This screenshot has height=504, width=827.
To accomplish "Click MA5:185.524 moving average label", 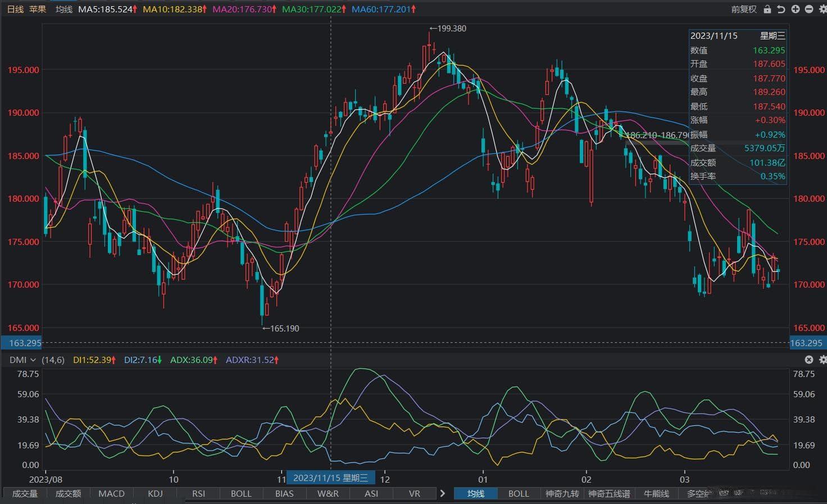I will [108, 10].
